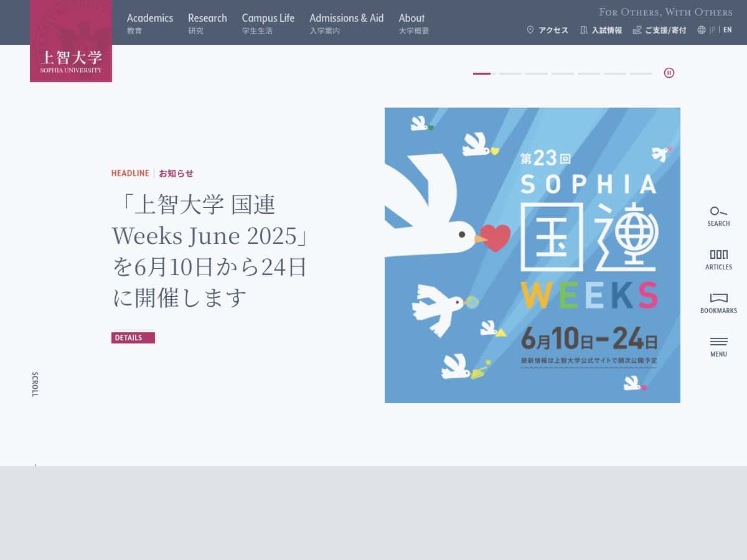Select the third slide indicator
Viewport: 747px width, 560px height.
click(537, 73)
